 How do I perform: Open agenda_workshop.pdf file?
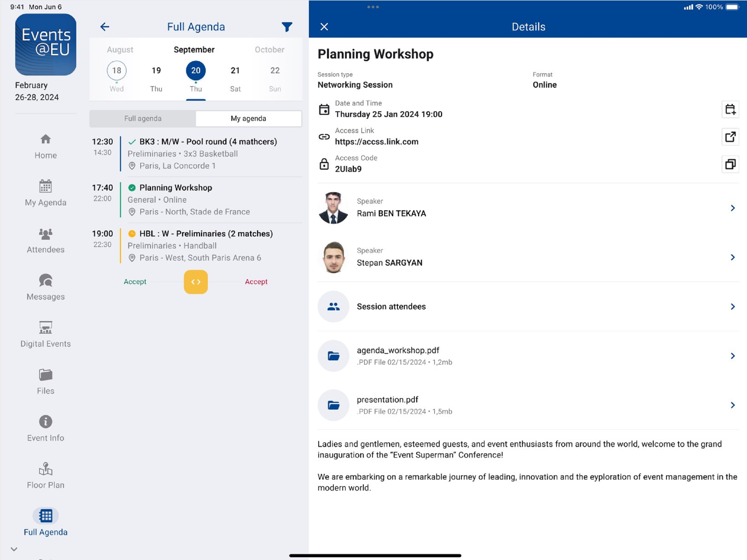pyautogui.click(x=528, y=356)
